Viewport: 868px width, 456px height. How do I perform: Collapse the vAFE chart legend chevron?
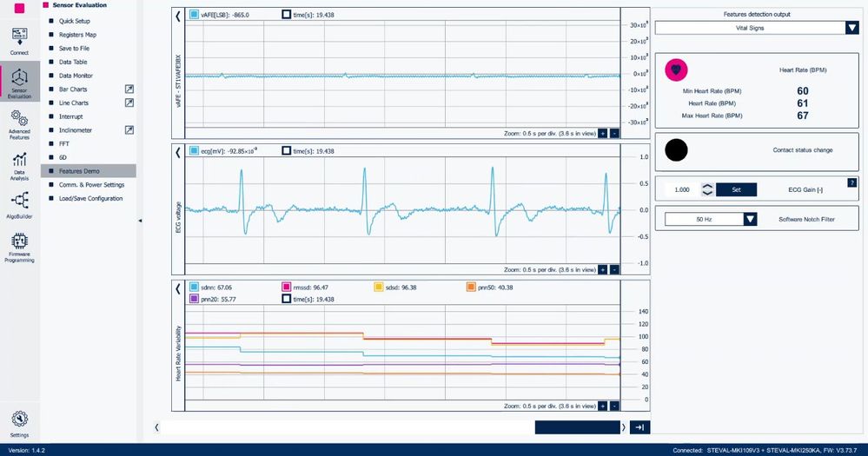coord(178,16)
